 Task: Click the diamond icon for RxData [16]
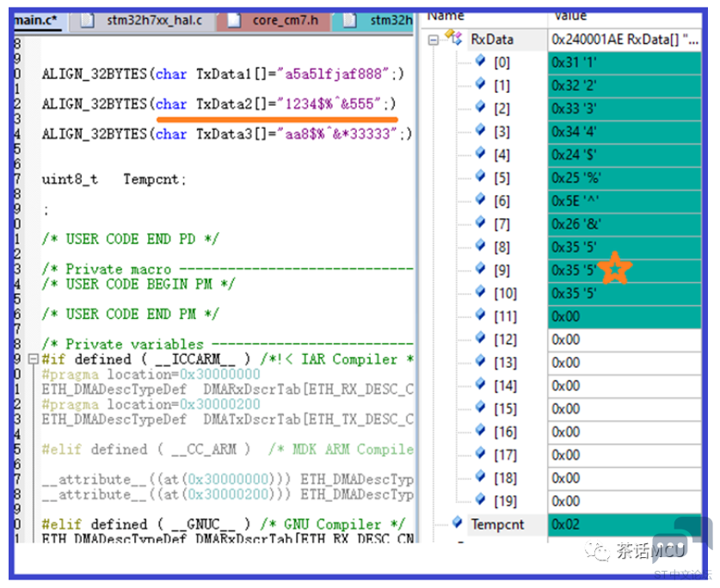pos(480,430)
